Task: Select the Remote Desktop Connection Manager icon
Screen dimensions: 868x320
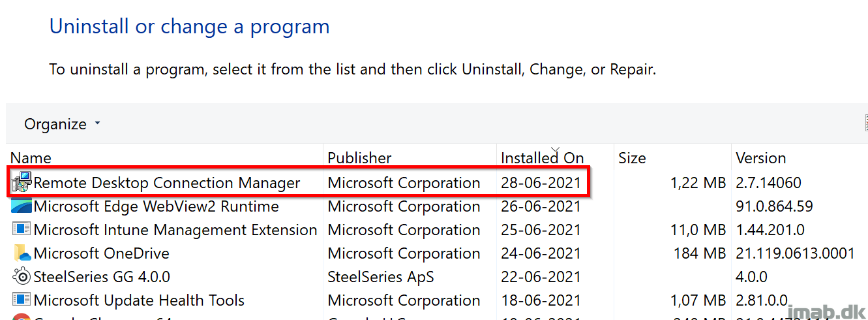Action: [22, 183]
